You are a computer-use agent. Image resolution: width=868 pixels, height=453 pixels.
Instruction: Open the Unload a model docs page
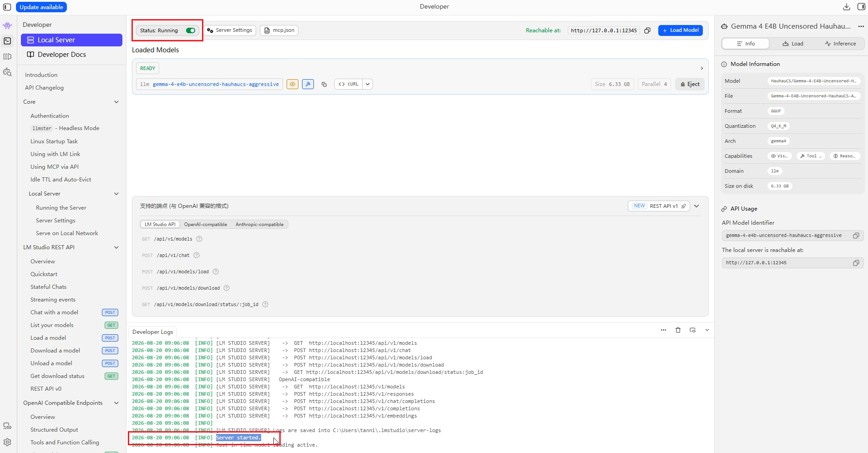51,363
